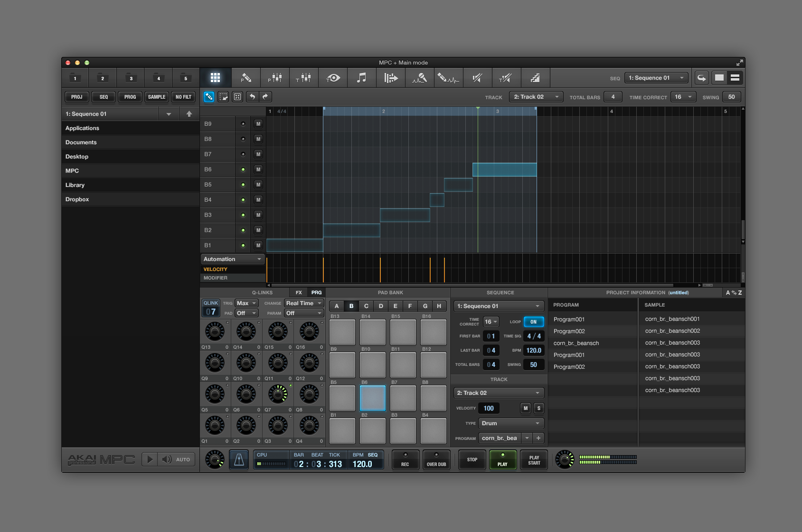Open Next Sequence mode icon

(x=391, y=78)
